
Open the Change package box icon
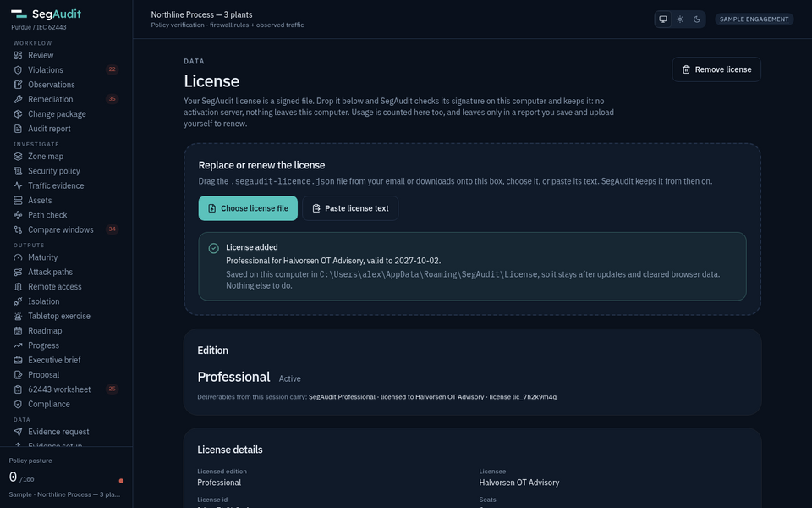point(18,114)
